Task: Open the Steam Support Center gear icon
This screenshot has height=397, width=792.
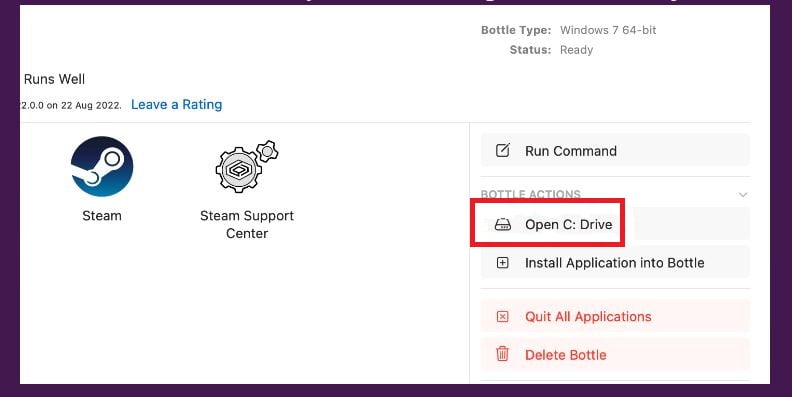Action: point(246,166)
